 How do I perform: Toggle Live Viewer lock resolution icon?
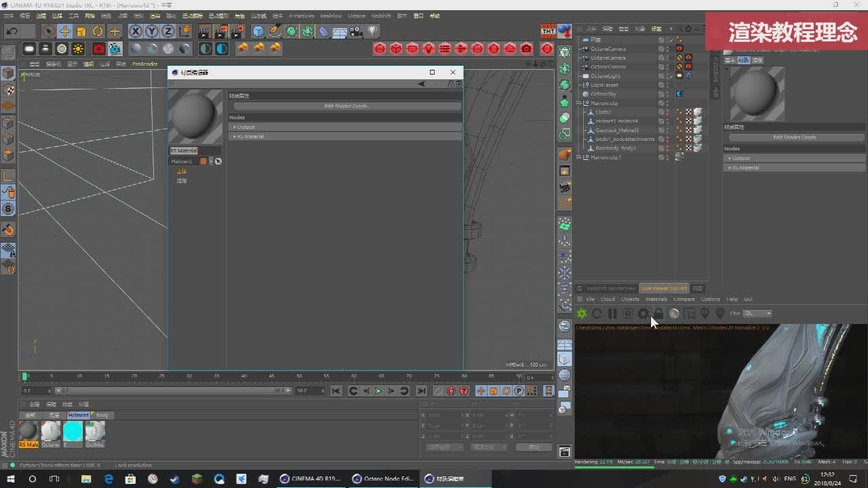[658, 313]
